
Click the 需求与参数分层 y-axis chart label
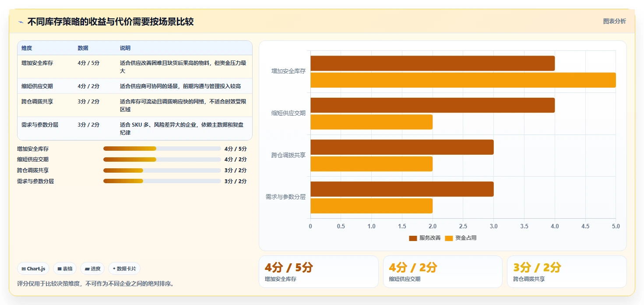click(x=286, y=197)
